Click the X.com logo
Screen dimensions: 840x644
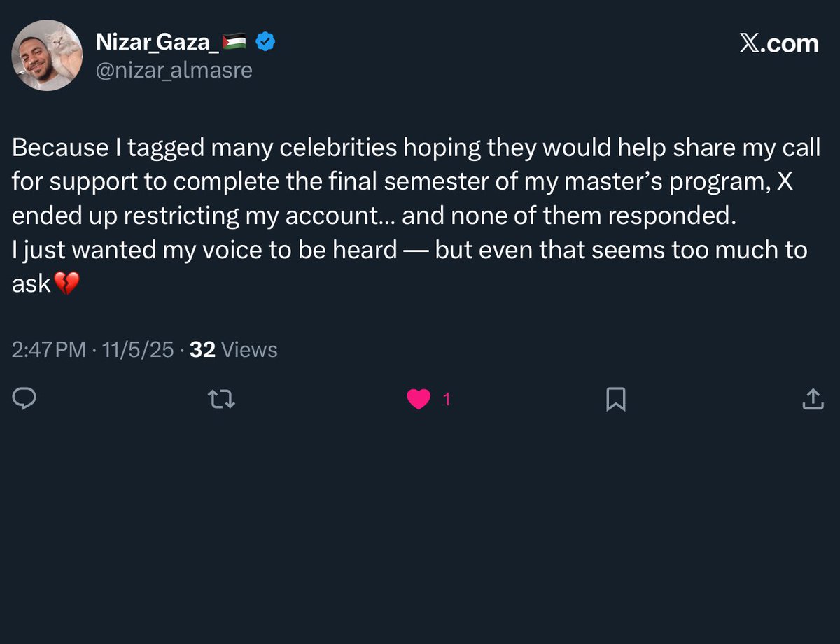tap(778, 43)
